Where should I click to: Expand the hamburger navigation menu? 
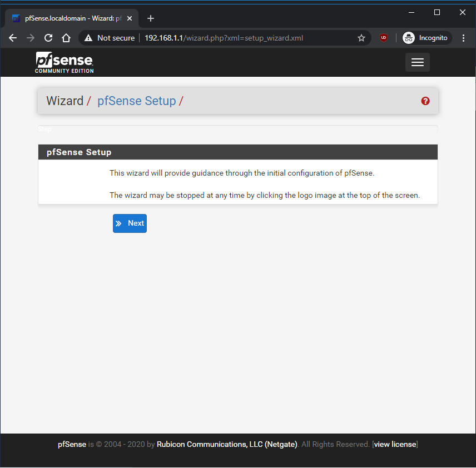pyautogui.click(x=418, y=62)
